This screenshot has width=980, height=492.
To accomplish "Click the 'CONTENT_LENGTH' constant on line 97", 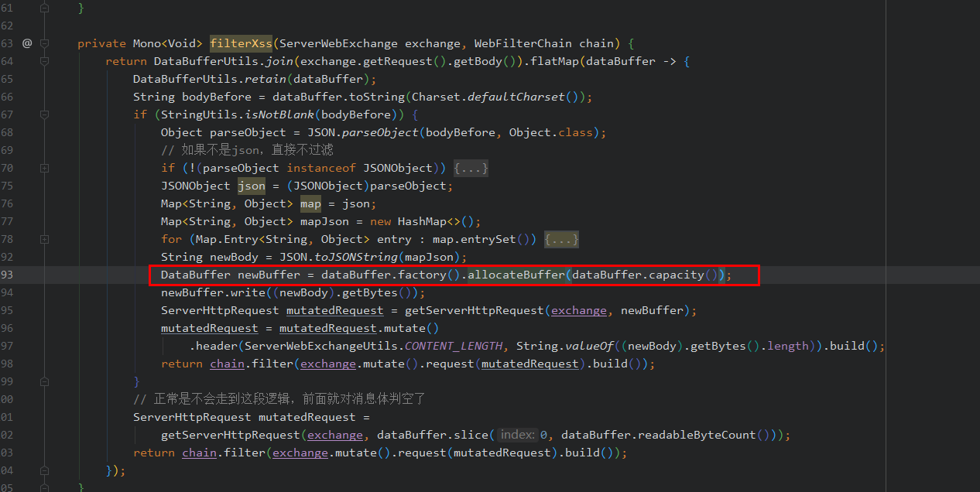I will tap(454, 346).
